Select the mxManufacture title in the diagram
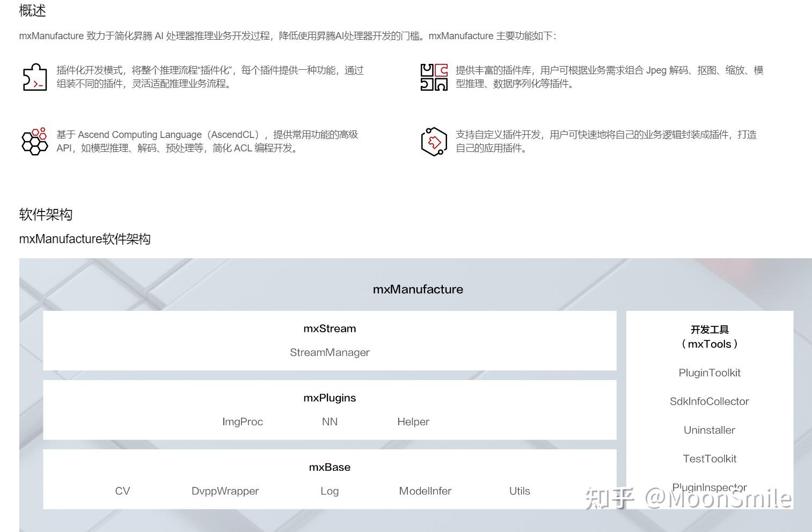 pos(418,289)
